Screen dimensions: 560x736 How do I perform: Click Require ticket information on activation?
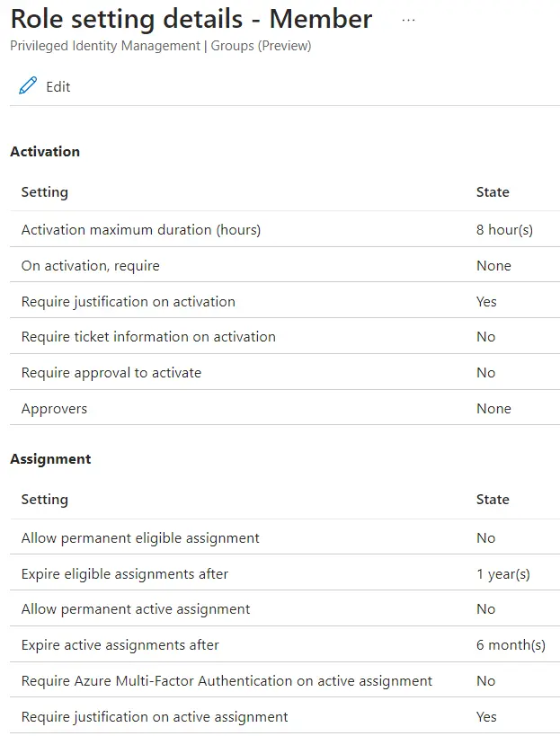148,337
